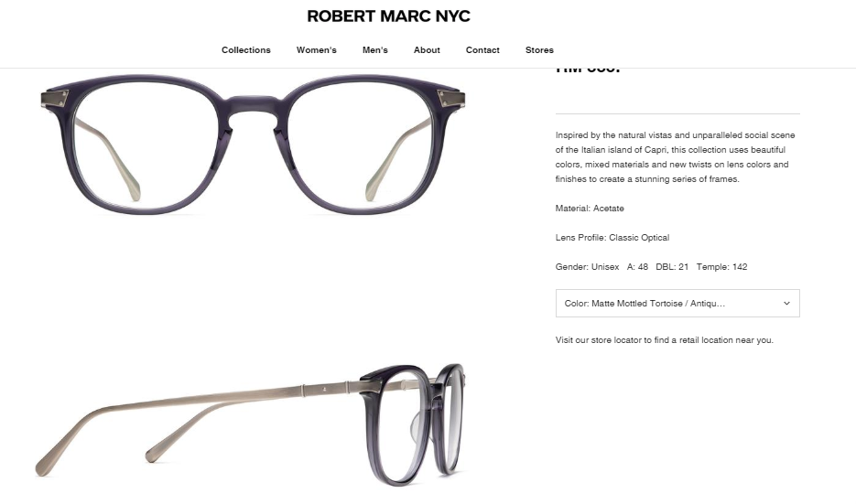Follow the store locator sentence link
856x504 pixels.
665,340
